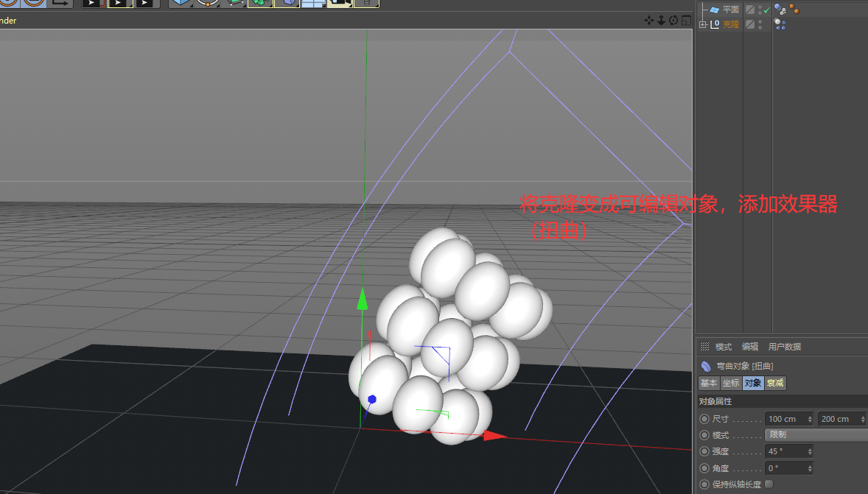Toggle visibility dots for 平面 object

click(760, 10)
